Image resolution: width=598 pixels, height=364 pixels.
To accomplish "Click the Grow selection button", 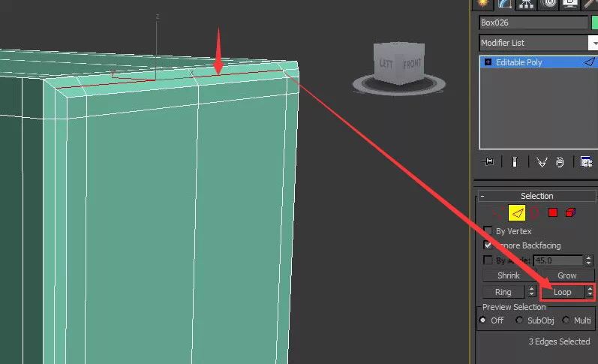I will (566, 275).
